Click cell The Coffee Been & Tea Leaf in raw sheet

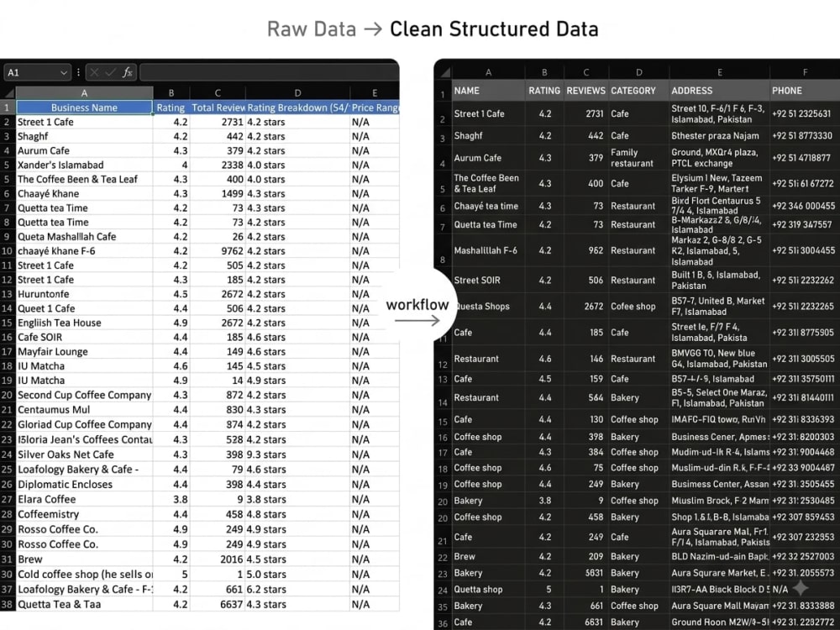coord(84,180)
